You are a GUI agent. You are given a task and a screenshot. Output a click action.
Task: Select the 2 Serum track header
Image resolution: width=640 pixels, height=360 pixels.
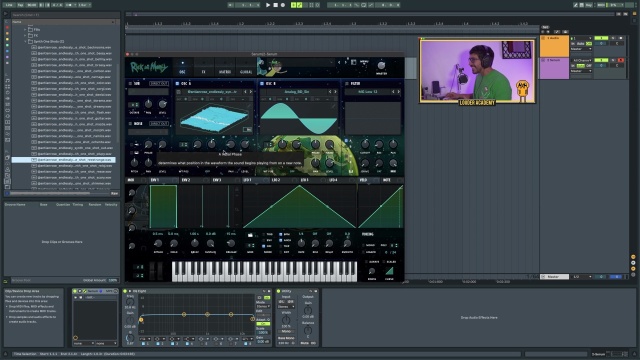coord(554,68)
